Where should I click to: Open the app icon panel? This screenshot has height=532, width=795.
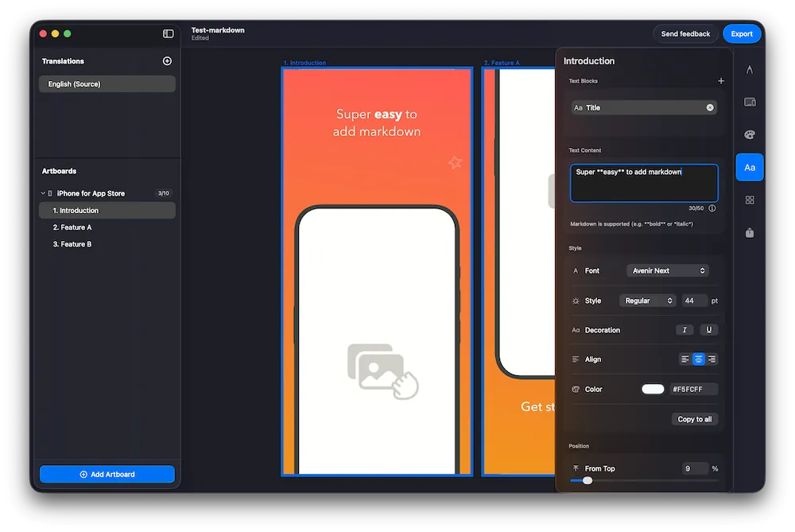pos(748,232)
